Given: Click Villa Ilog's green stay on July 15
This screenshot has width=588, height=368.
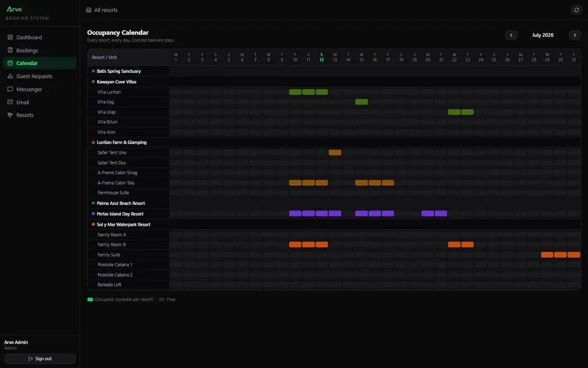Looking at the screenshot, I should 361,102.
